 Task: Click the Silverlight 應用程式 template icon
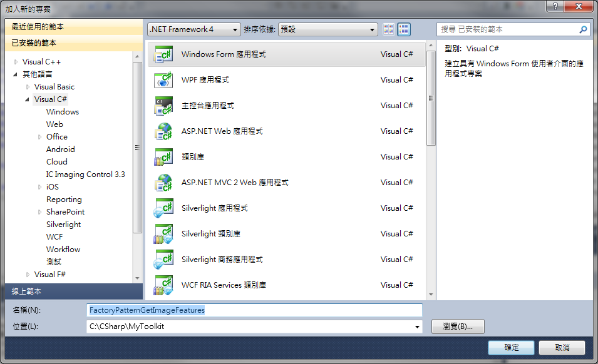[163, 208]
